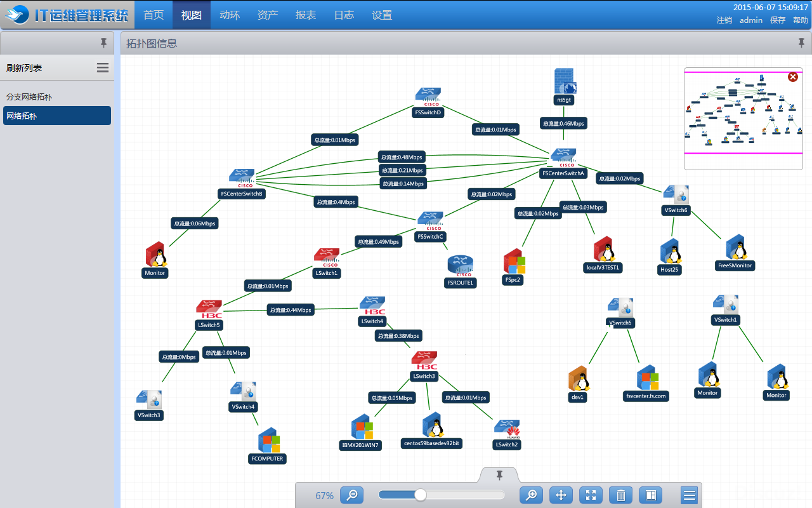Image resolution: width=812 pixels, height=508 pixels.
Task: Toggle the layout overview panel icon
Action: point(650,495)
